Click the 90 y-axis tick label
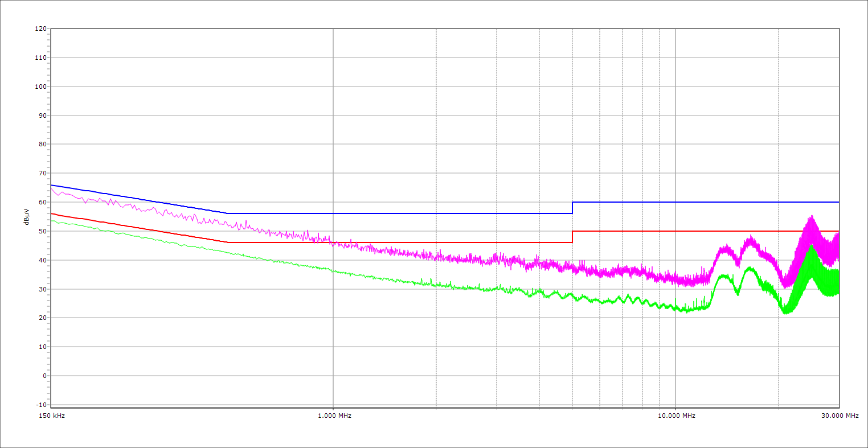This screenshot has width=868, height=448. click(x=42, y=116)
